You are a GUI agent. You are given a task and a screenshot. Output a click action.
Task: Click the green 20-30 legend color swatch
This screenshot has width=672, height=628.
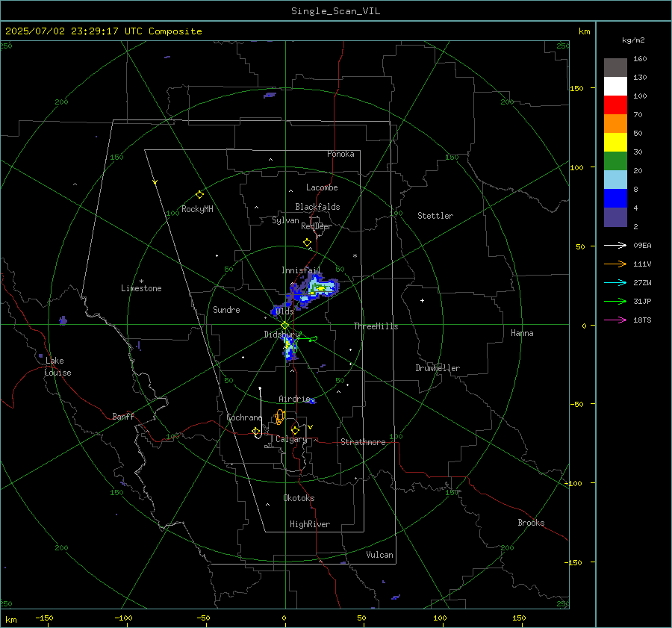click(x=615, y=161)
